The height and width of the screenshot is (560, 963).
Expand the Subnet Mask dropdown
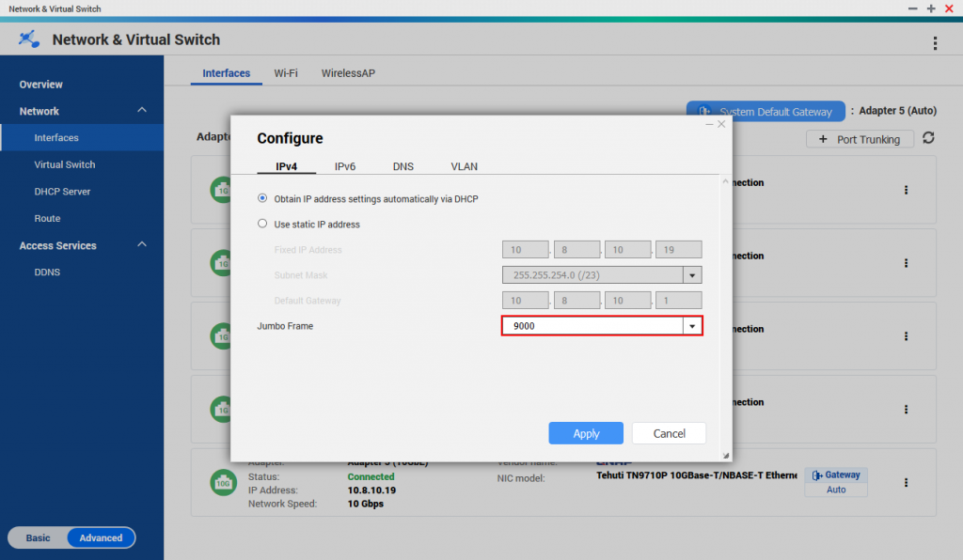(692, 275)
